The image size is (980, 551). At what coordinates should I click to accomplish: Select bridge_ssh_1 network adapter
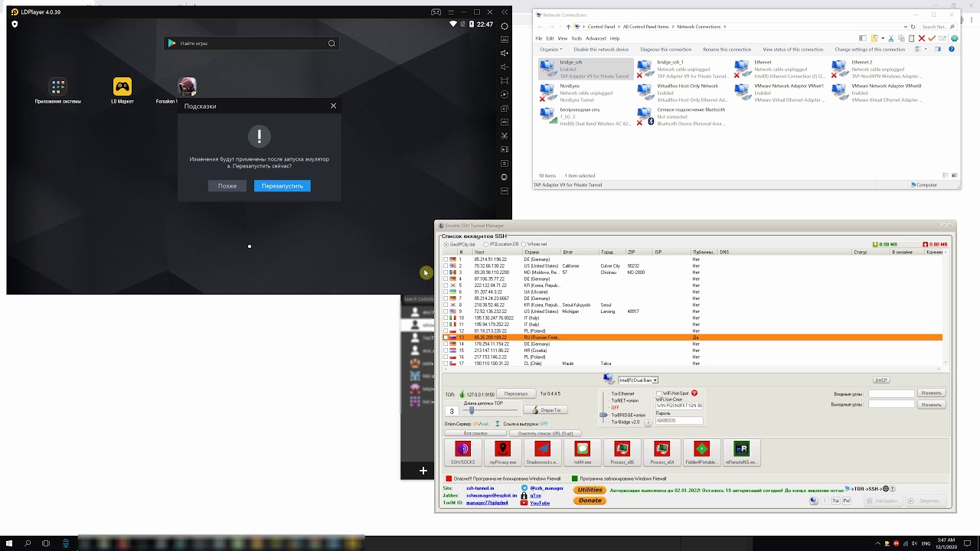(684, 69)
